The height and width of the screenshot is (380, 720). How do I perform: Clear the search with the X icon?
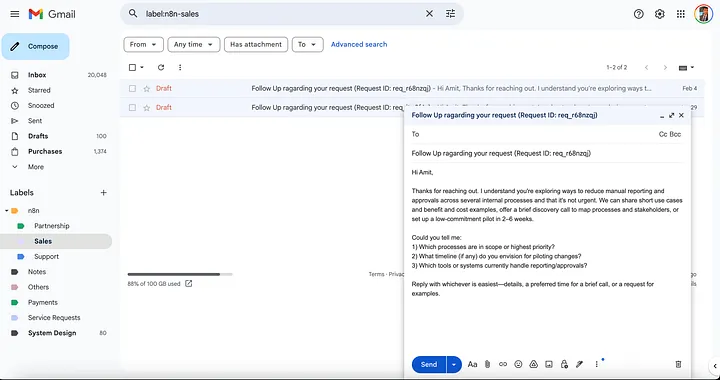429,14
